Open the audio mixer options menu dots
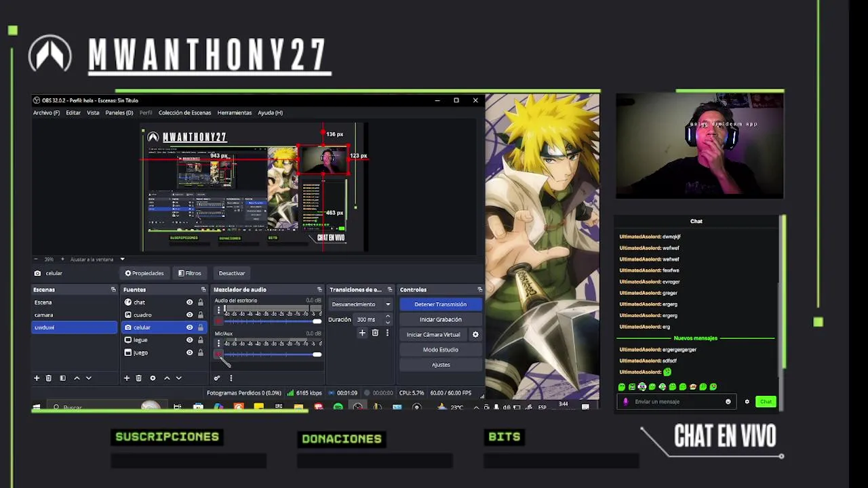868x488 pixels. click(x=231, y=378)
